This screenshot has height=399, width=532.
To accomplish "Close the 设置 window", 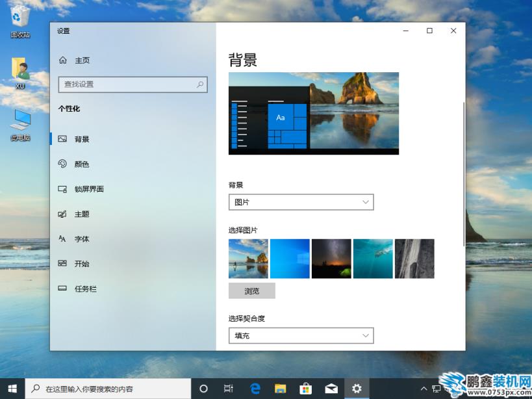I will (x=453, y=31).
